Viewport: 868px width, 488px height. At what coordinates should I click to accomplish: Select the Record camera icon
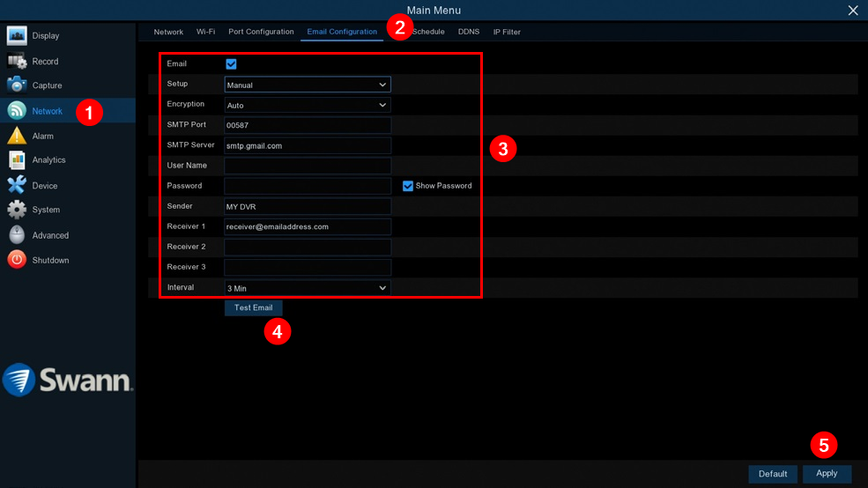17,61
